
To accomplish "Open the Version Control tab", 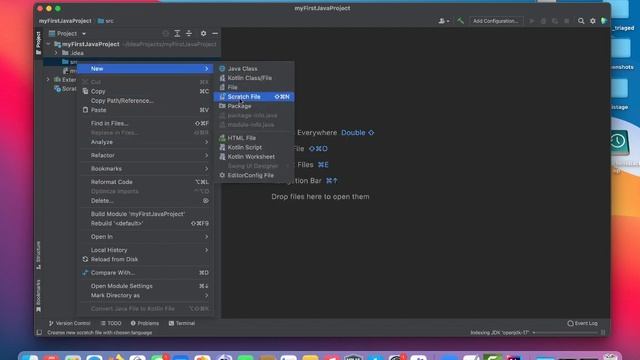I will pos(69,323).
